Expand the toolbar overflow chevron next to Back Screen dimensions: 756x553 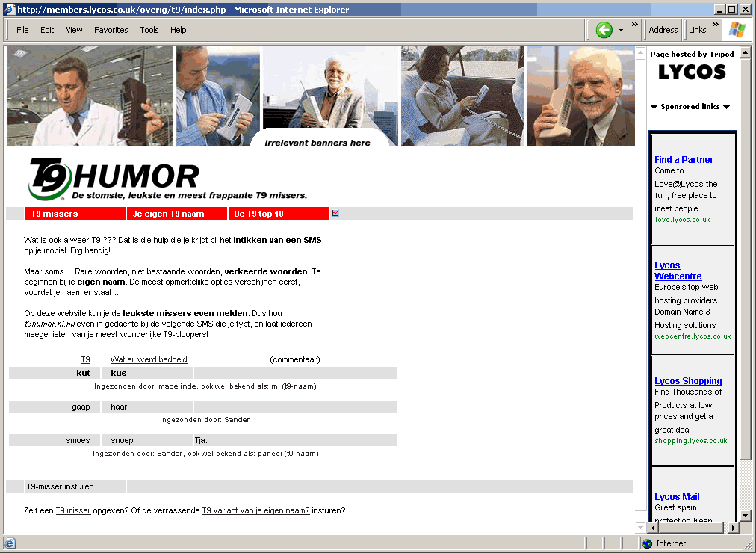(x=634, y=25)
